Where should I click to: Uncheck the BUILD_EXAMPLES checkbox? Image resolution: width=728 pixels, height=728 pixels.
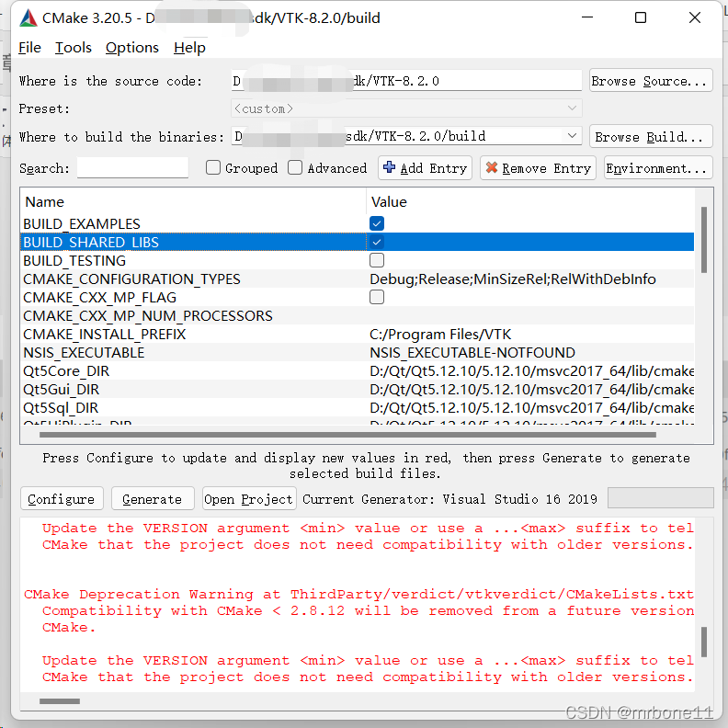[377, 223]
